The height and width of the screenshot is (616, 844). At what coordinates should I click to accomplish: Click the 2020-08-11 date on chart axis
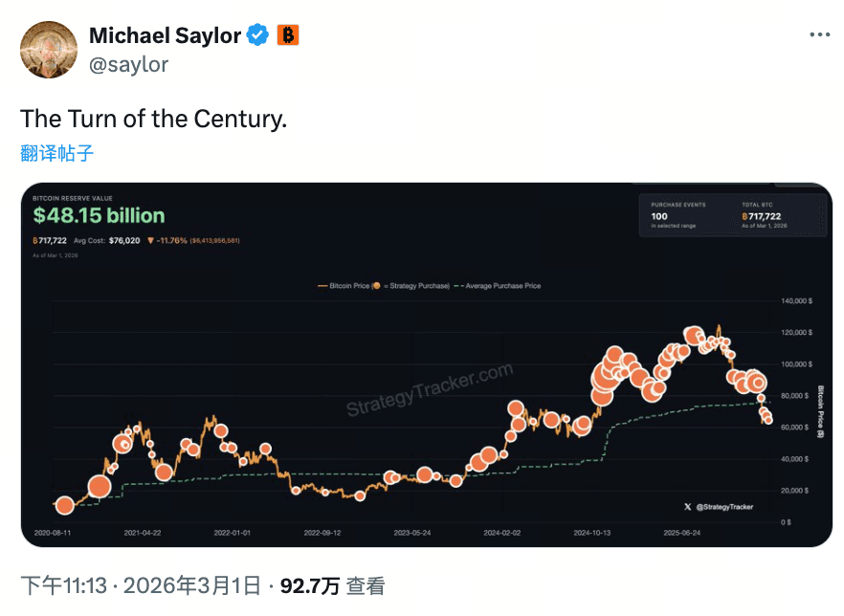(x=53, y=532)
